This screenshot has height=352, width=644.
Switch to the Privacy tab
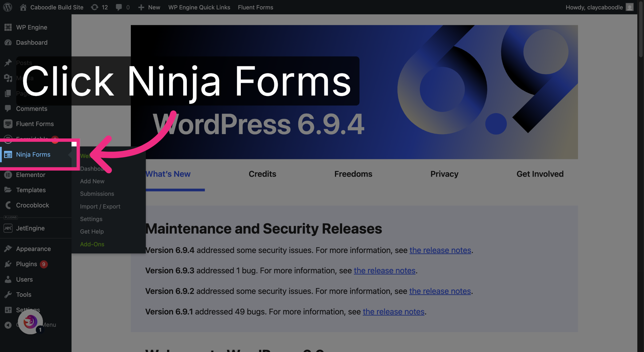444,174
